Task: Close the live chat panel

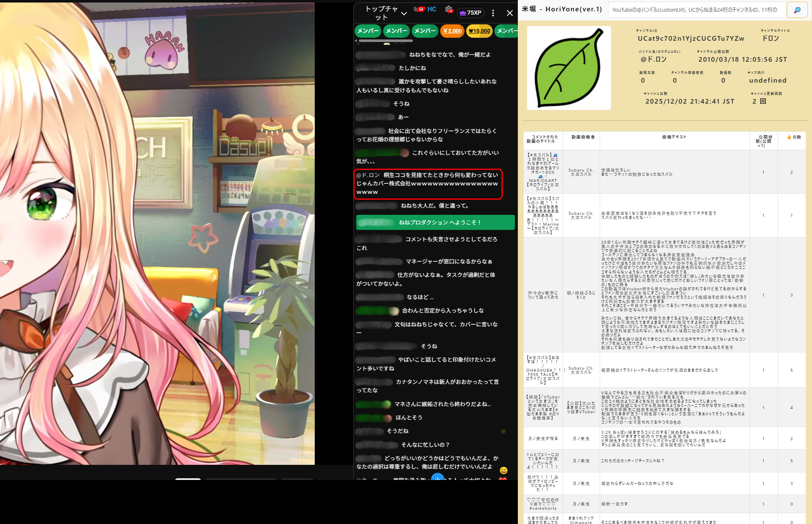Action: [x=509, y=13]
